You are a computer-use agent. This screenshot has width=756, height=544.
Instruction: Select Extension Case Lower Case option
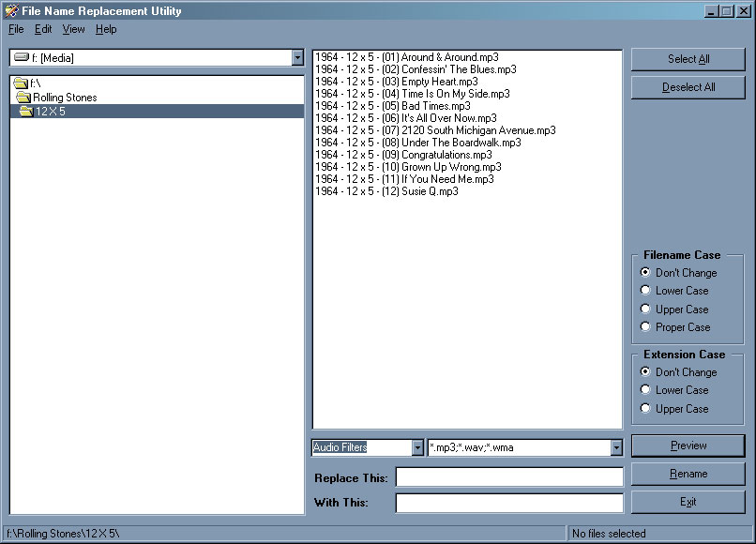point(645,389)
